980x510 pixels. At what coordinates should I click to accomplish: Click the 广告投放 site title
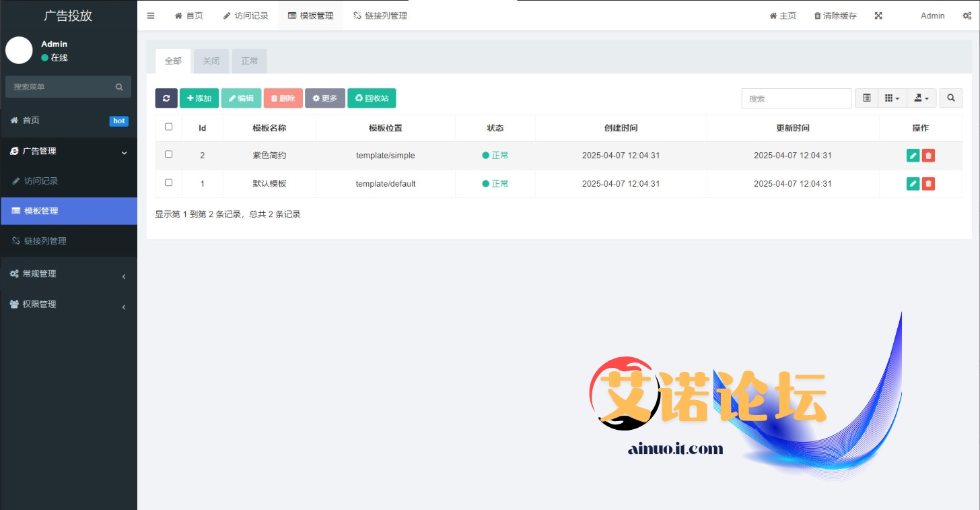pos(68,15)
